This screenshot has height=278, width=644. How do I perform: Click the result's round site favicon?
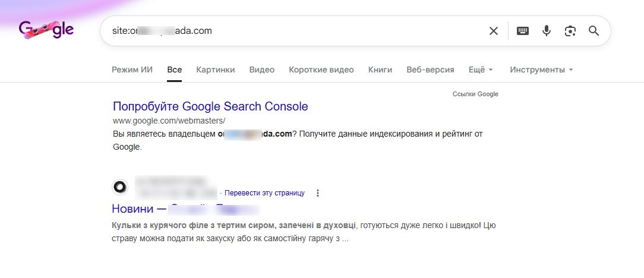pyautogui.click(x=120, y=187)
